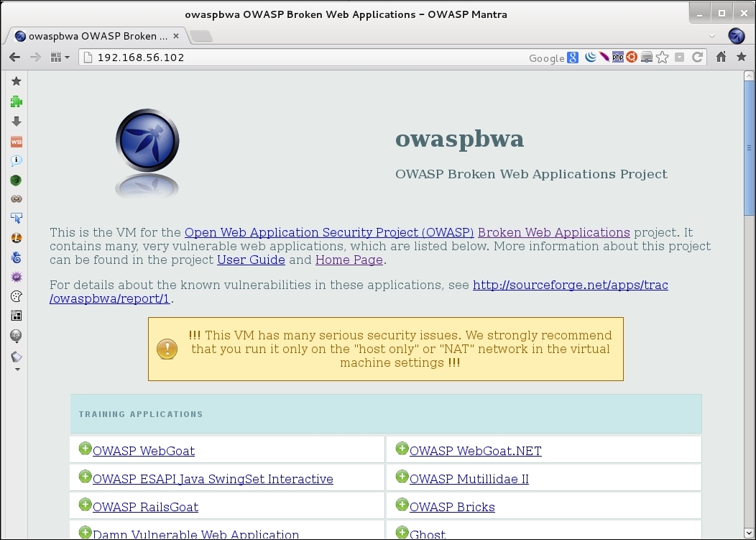Expand the plus icon beside OWASP WebGoat.NET
756x540 pixels.
point(402,448)
